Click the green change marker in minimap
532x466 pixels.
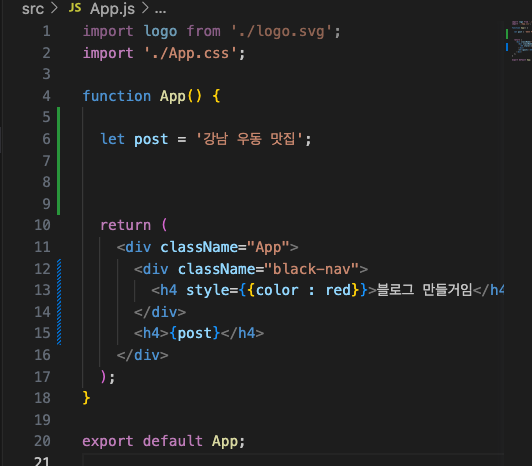(x=507, y=34)
